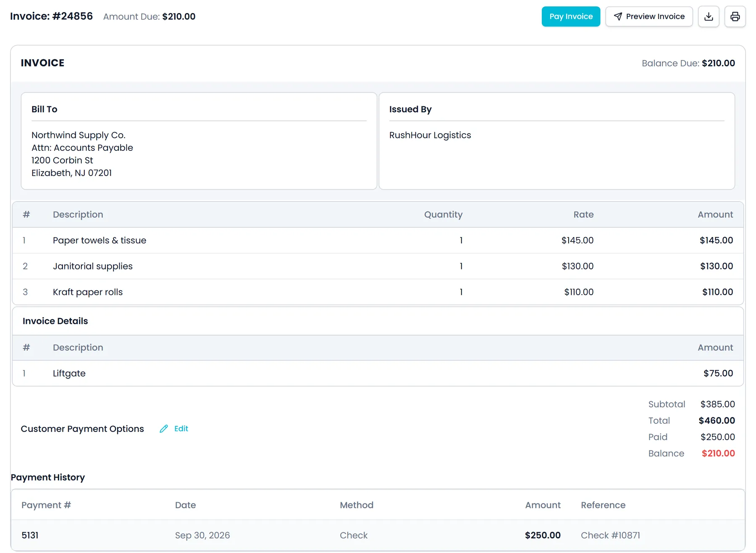Screen dimensions: 756x553
Task: Click the Attn: Accounts Payable line
Action: point(82,148)
